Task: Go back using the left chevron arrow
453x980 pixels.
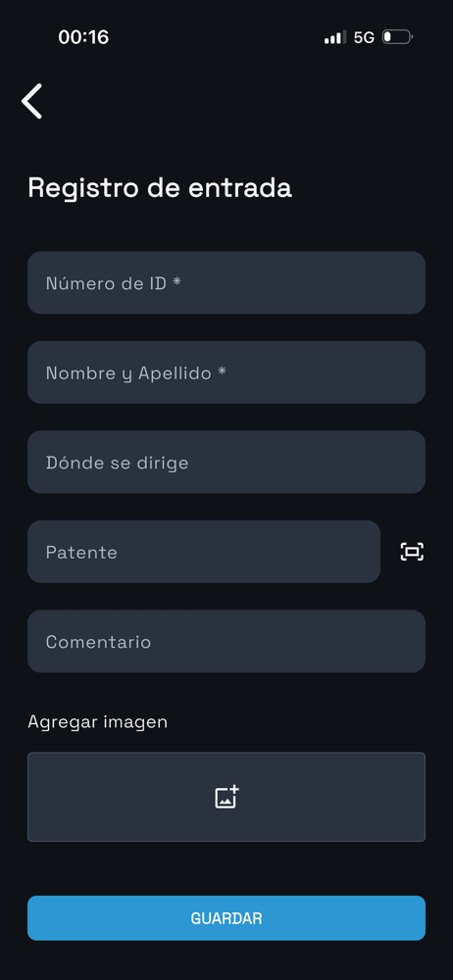Action: (32, 101)
